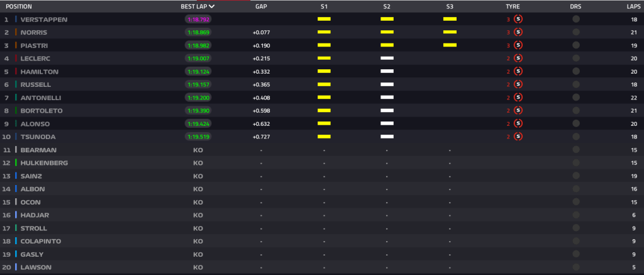Click Russell's best lap 1:19.157
The image size is (644, 275).
[198, 85]
